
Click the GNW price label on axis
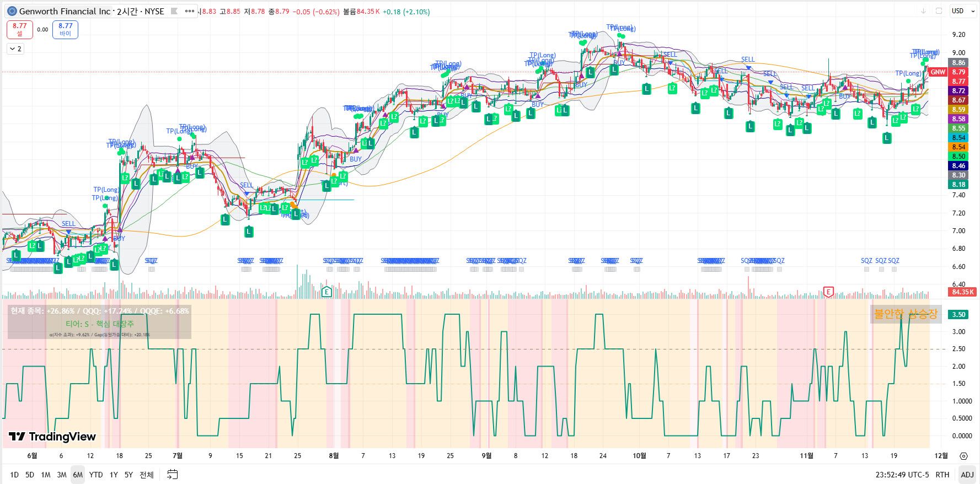click(x=938, y=72)
